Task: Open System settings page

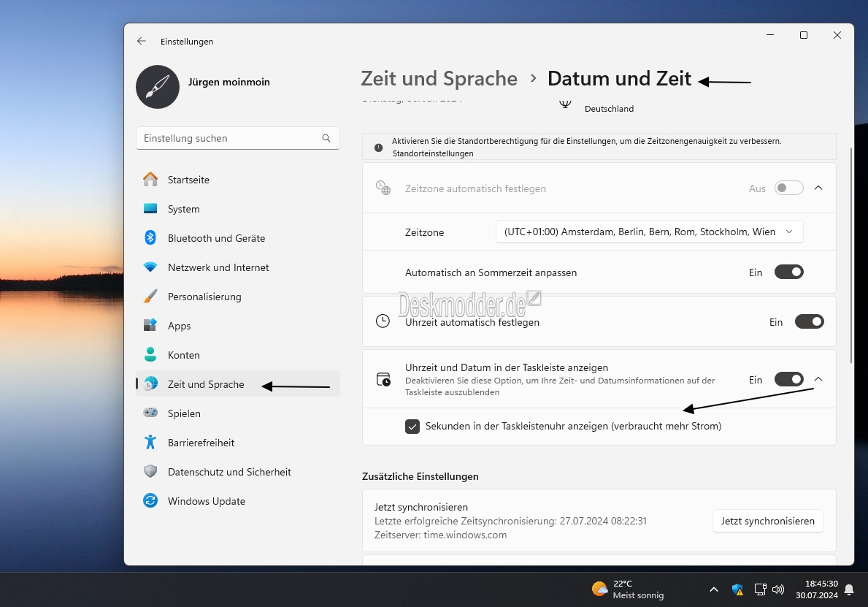Action: click(x=238, y=209)
